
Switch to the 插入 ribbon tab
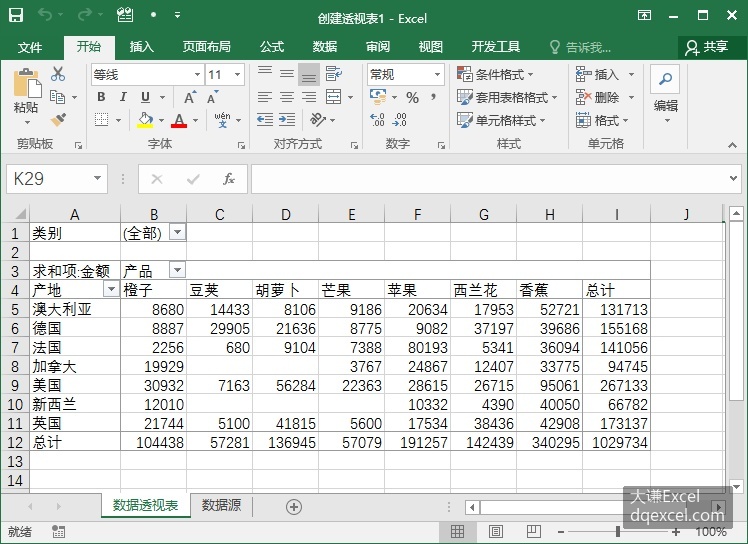coord(142,47)
